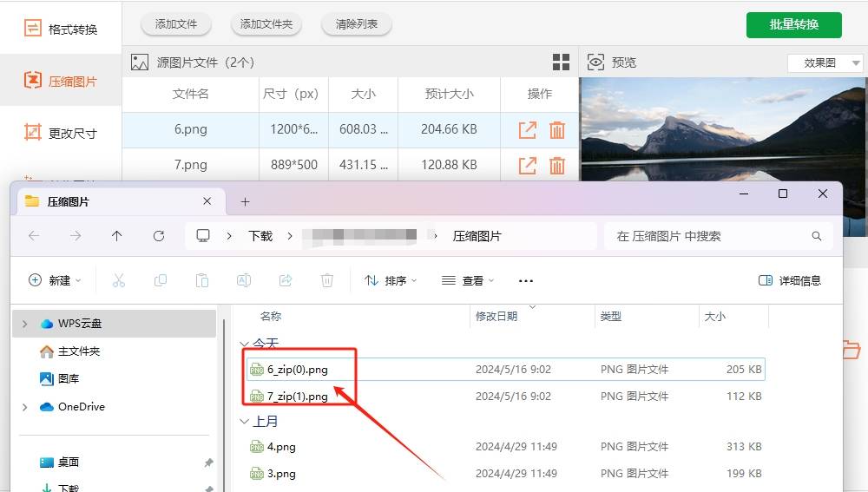Click 下载 in the address breadcrumb
The image size is (868, 492).
pos(260,236)
